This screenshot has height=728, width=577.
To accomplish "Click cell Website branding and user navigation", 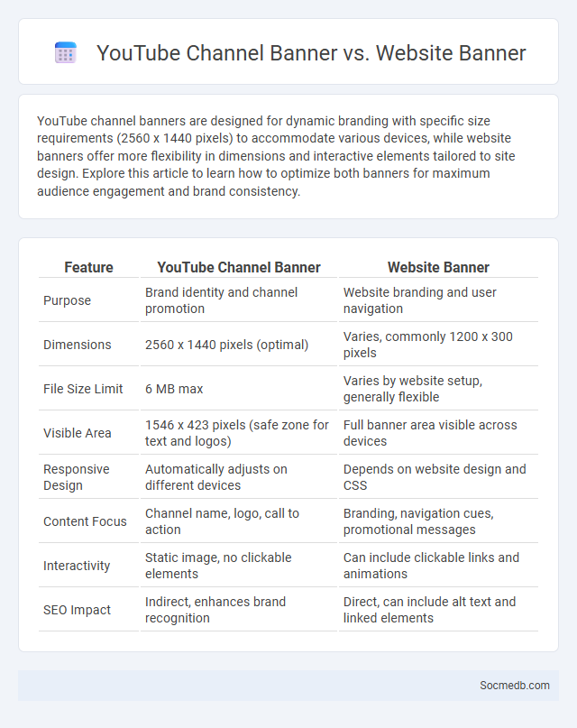I will click(x=438, y=300).
